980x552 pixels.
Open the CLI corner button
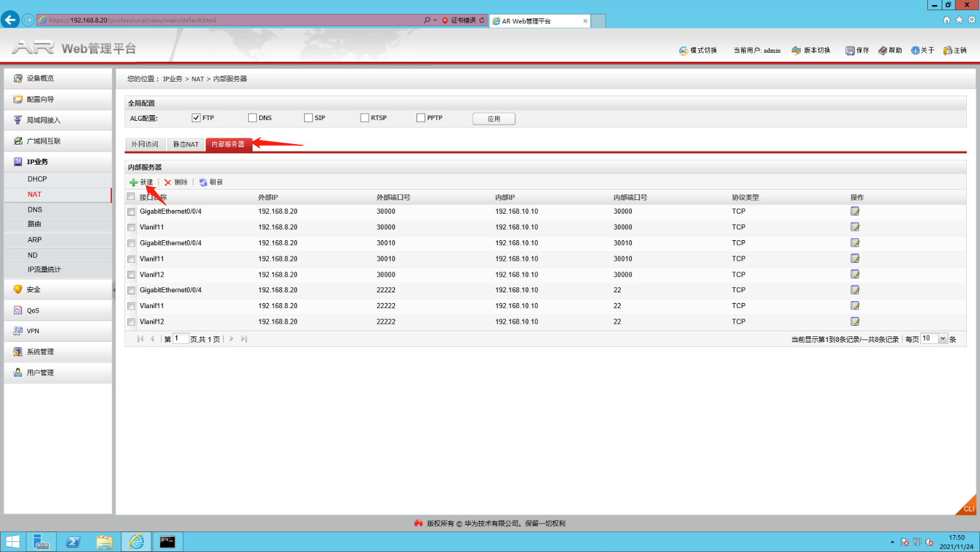pos(967,507)
